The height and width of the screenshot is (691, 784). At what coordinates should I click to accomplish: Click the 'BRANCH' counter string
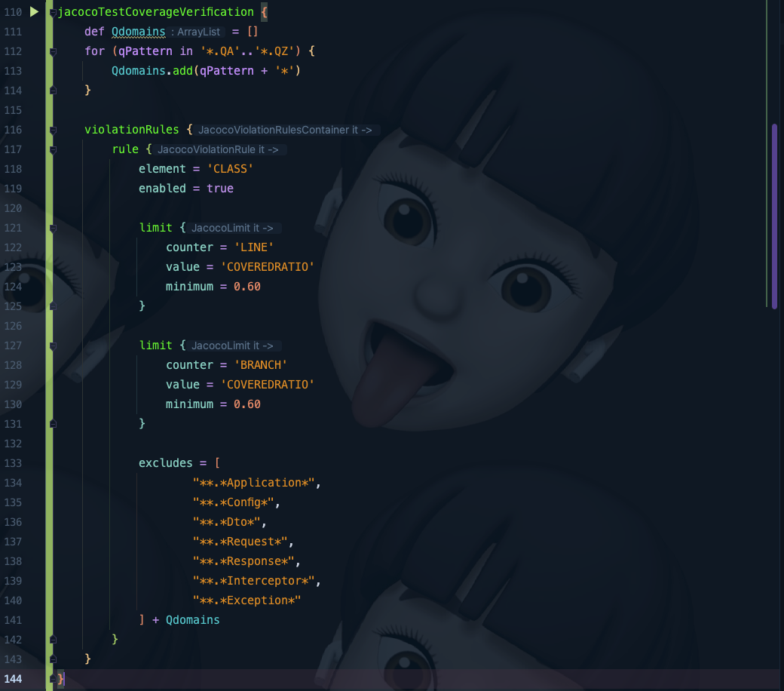point(261,365)
